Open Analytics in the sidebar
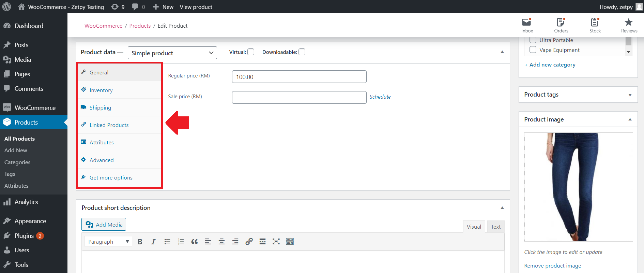644x273 pixels. pos(34,202)
